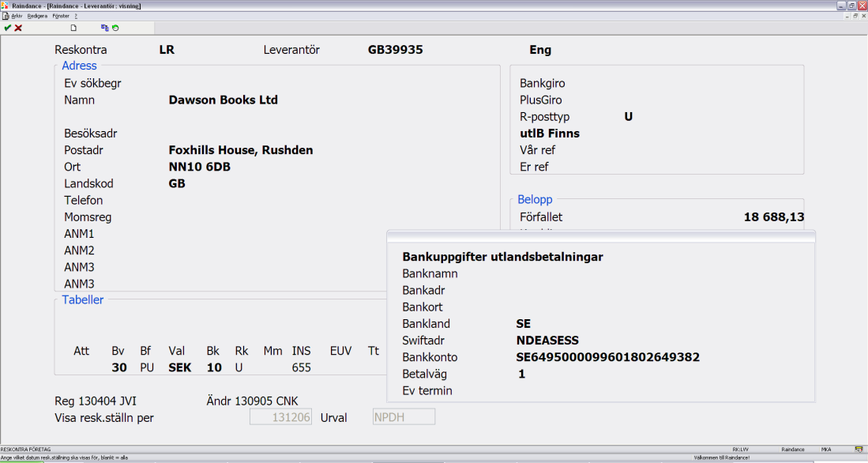Click the Bankadr label
The height and width of the screenshot is (463, 868).
point(423,290)
